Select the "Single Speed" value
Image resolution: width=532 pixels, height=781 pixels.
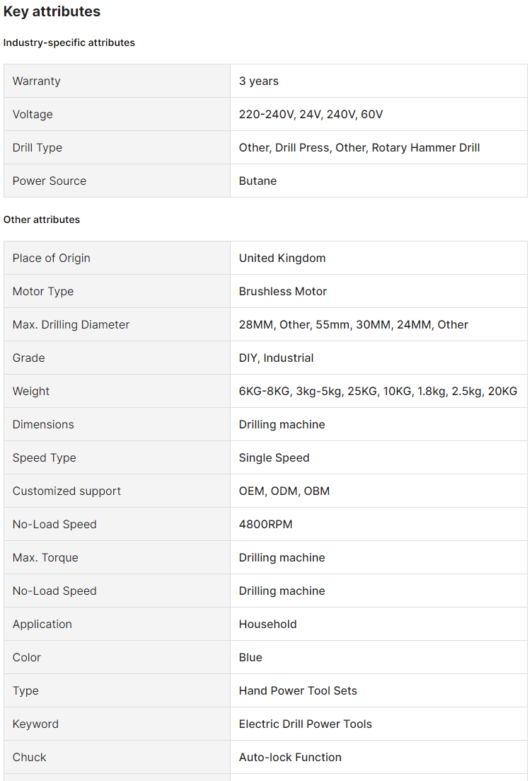[x=274, y=457]
